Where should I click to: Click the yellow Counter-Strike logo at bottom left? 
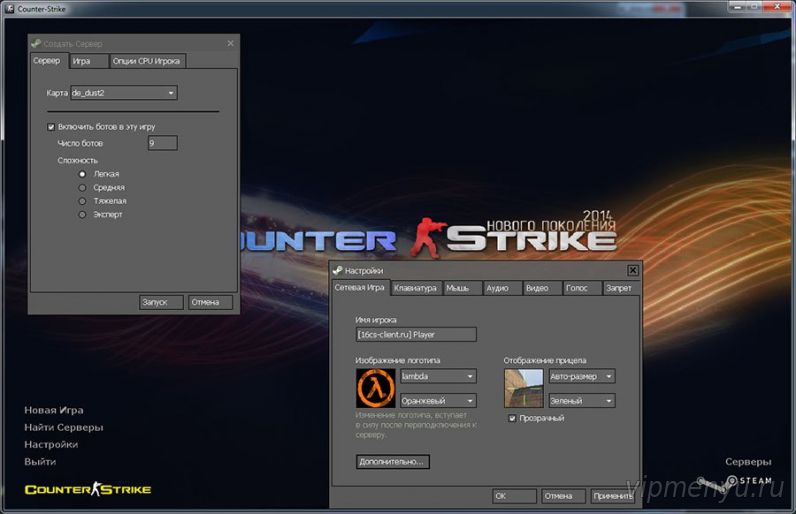click(88, 489)
